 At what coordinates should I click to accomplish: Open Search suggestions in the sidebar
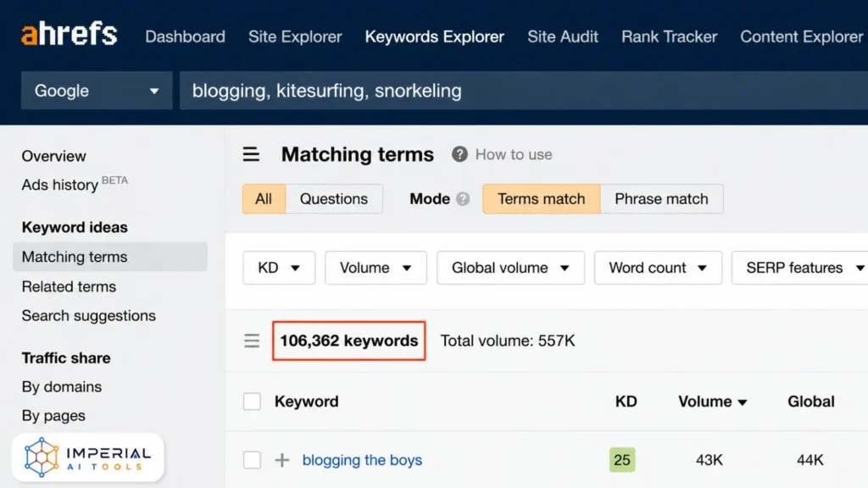(x=88, y=315)
